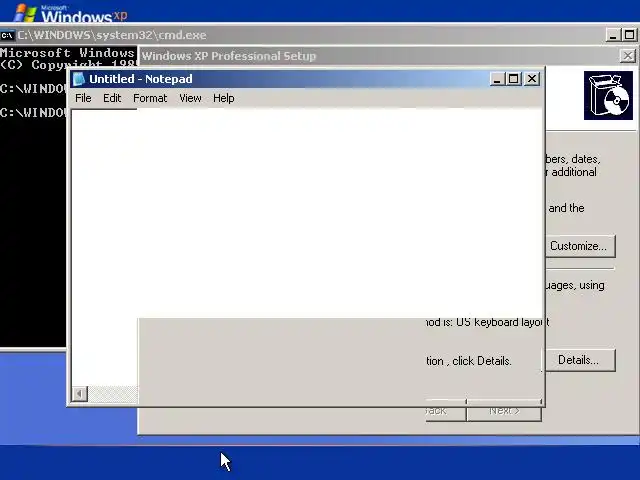Image resolution: width=640 pixels, height=480 pixels.
Task: Open the View menu in Notepad
Action: [190, 98]
